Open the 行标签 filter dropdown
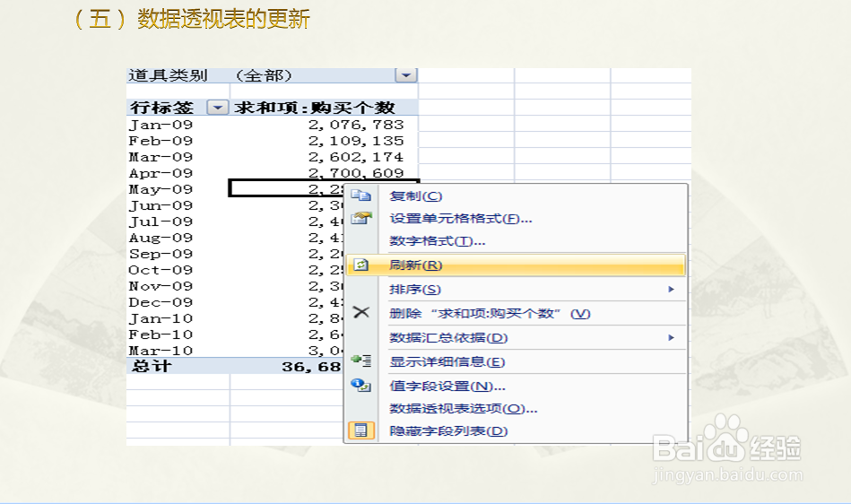The width and height of the screenshot is (851, 504). point(218,108)
